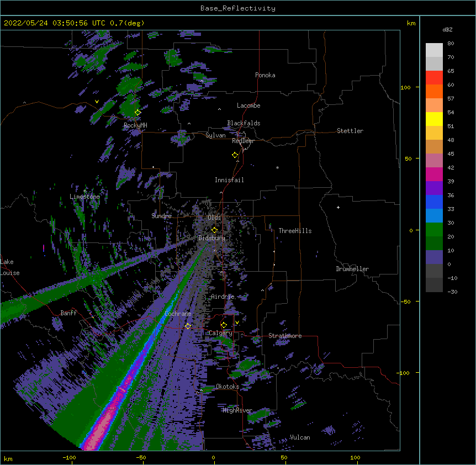Select the dark green 10-20 dBZ legend swatch
The height and width of the screenshot is (465, 476).
(434, 244)
